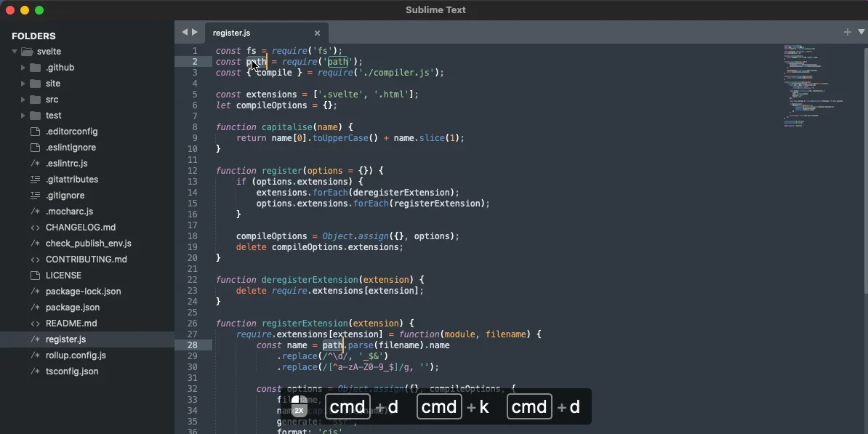The width and height of the screenshot is (868, 434).
Task: Click the CHANGELOG.md markup file icon
Action: (36, 228)
